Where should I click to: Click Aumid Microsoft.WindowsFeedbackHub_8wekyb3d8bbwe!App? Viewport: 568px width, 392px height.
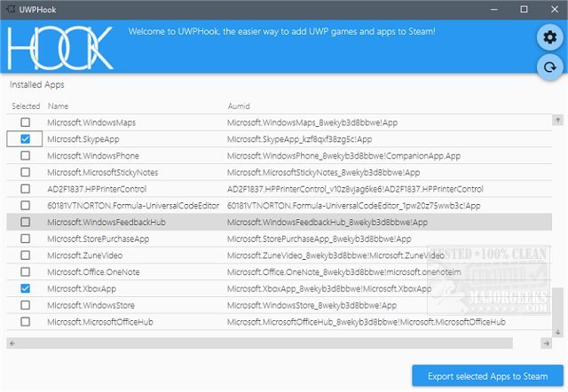(x=327, y=222)
